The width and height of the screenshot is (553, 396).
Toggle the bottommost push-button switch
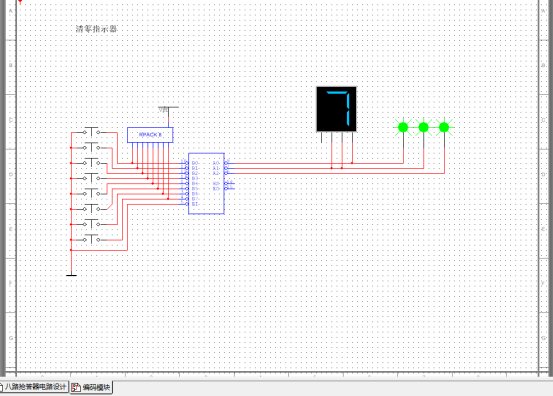point(91,239)
